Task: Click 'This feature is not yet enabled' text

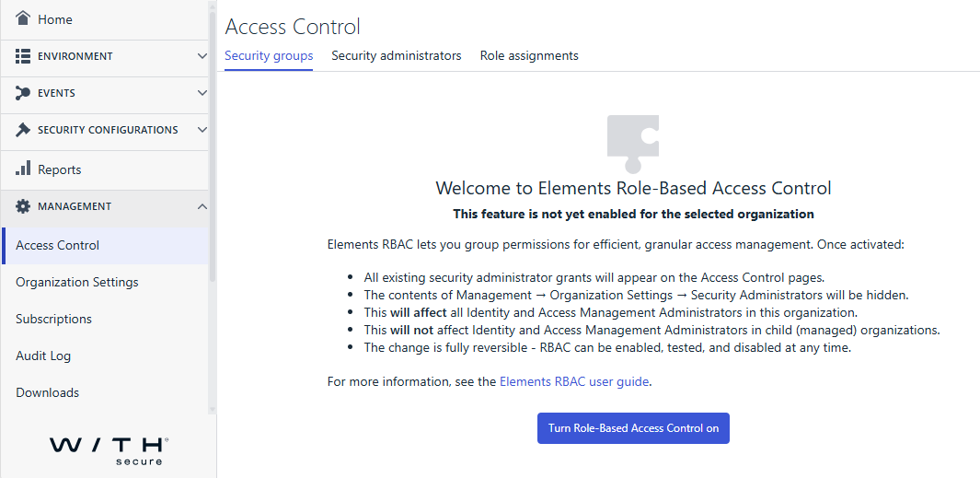Action: (633, 214)
